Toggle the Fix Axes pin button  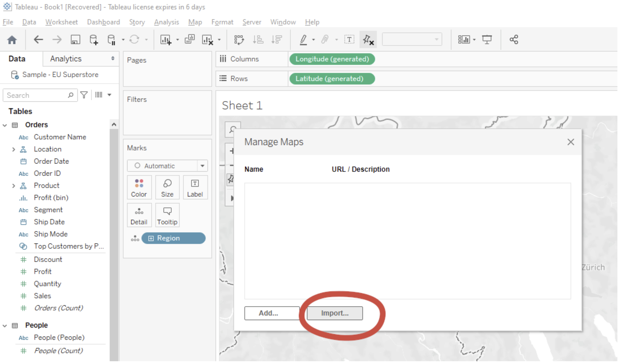(x=368, y=40)
